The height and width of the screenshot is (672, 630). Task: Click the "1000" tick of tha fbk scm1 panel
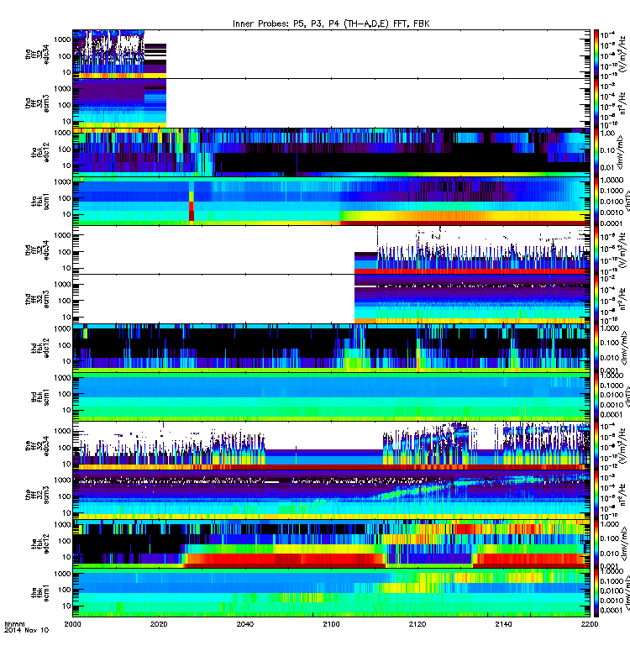[x=62, y=182]
